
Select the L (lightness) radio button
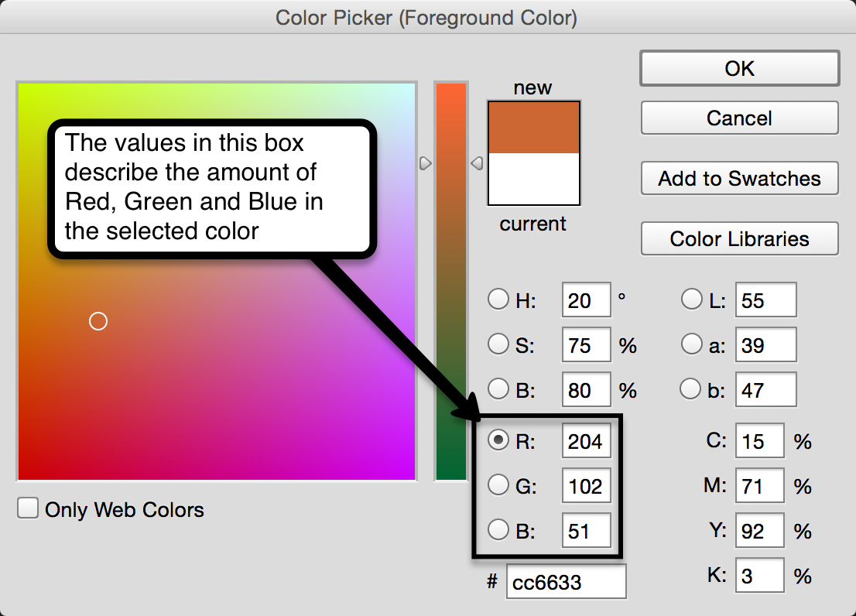coord(691,299)
